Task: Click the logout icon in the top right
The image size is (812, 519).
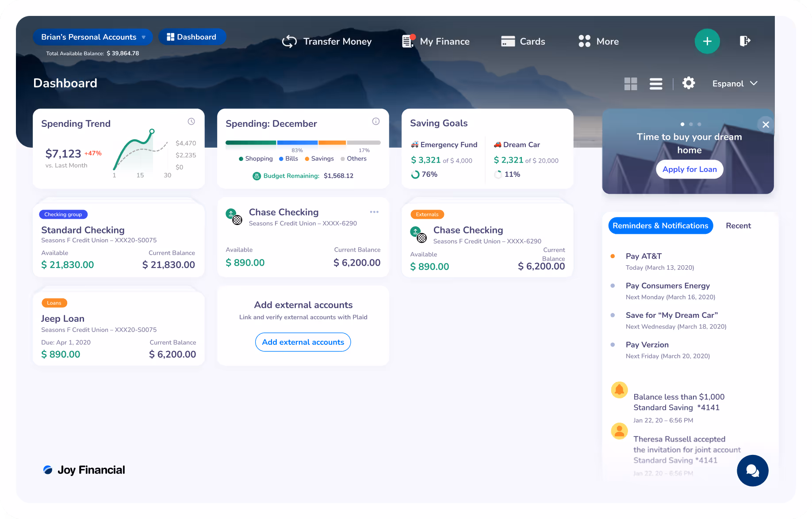Action: [x=745, y=41]
